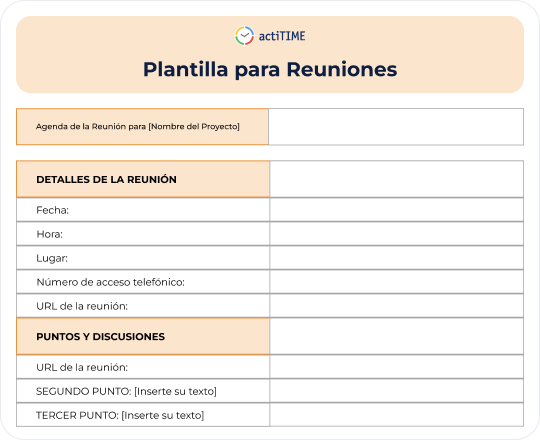Click the actiTIME clock logo icon
The height and width of the screenshot is (440, 540).
(x=245, y=36)
